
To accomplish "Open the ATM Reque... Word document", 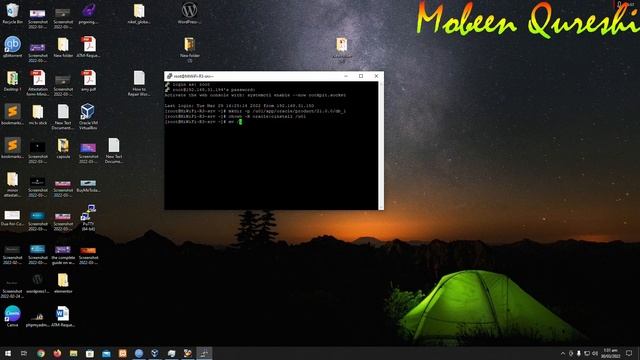I will (63, 316).
